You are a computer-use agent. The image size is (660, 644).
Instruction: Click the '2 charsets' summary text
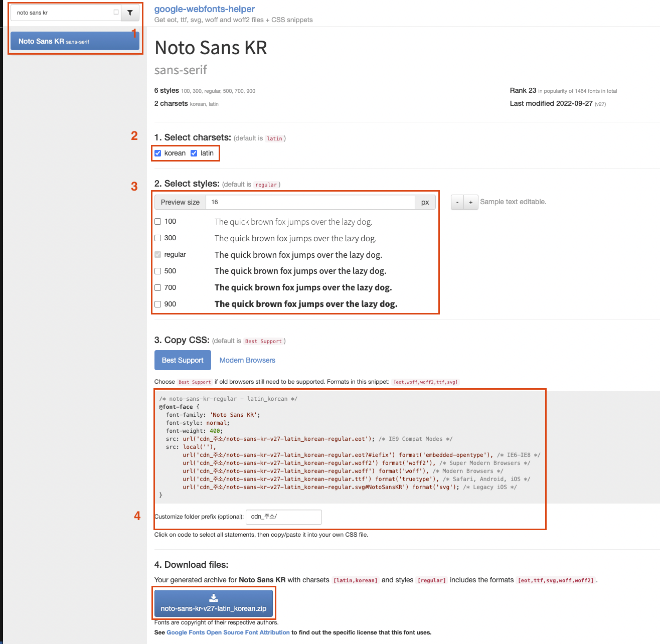pos(171,104)
